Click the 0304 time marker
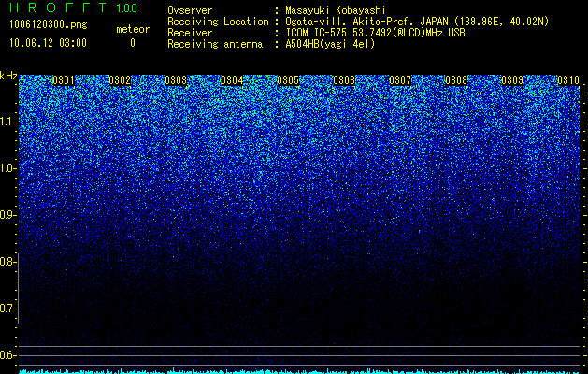The height and width of the screenshot is (374, 588). tap(232, 80)
